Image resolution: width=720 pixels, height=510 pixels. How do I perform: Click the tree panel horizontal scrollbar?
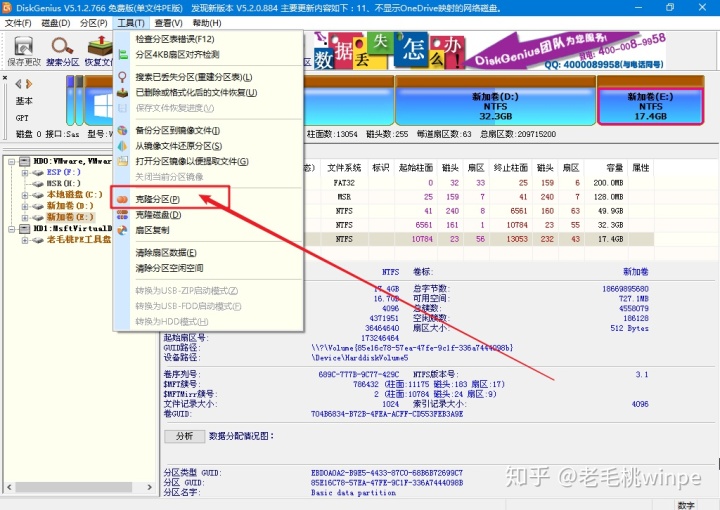tap(73, 487)
